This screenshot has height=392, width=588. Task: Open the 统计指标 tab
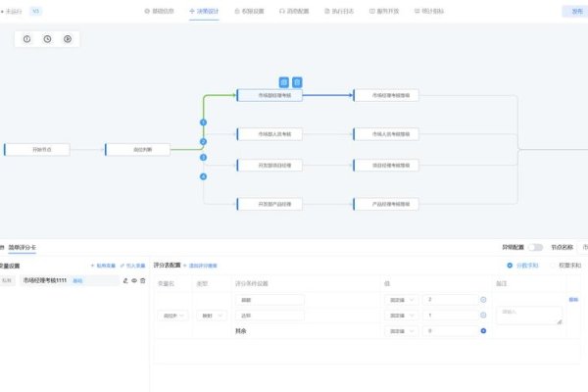(x=429, y=11)
